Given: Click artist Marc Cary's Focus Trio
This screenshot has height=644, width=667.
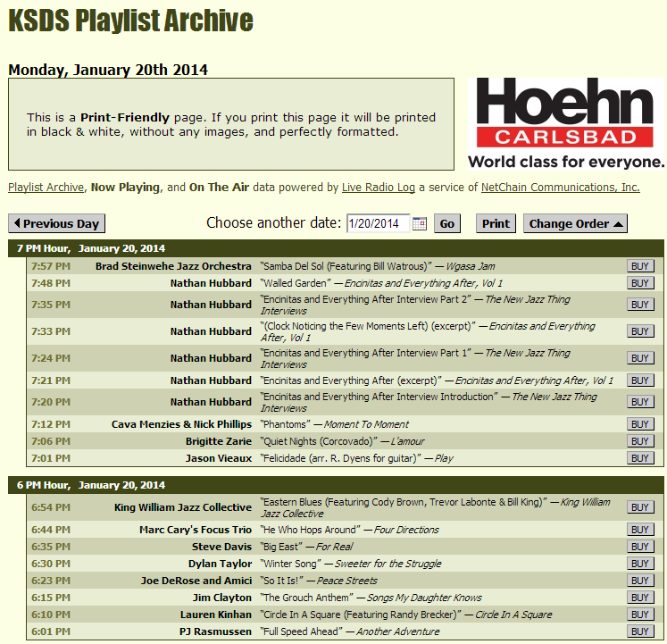Looking at the screenshot, I should [x=196, y=530].
